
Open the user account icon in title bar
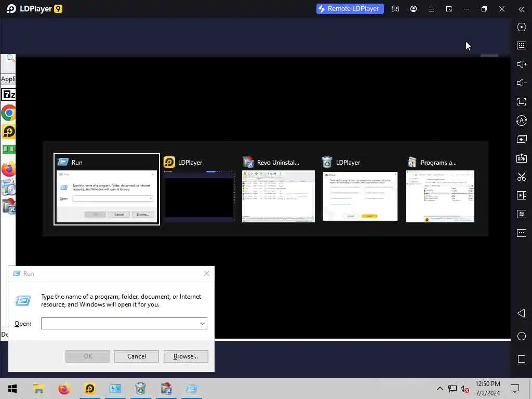pos(413,9)
